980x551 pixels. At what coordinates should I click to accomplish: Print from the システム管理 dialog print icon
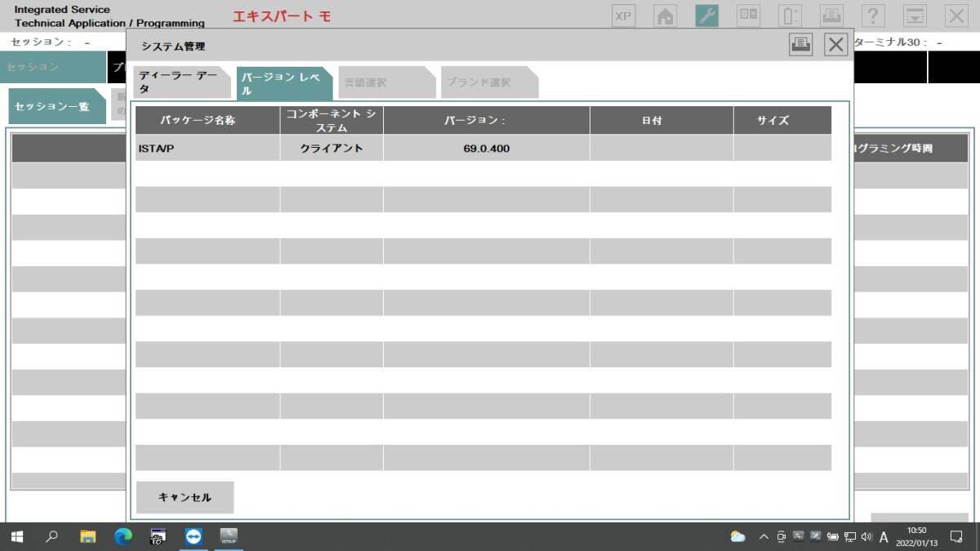click(x=801, y=46)
